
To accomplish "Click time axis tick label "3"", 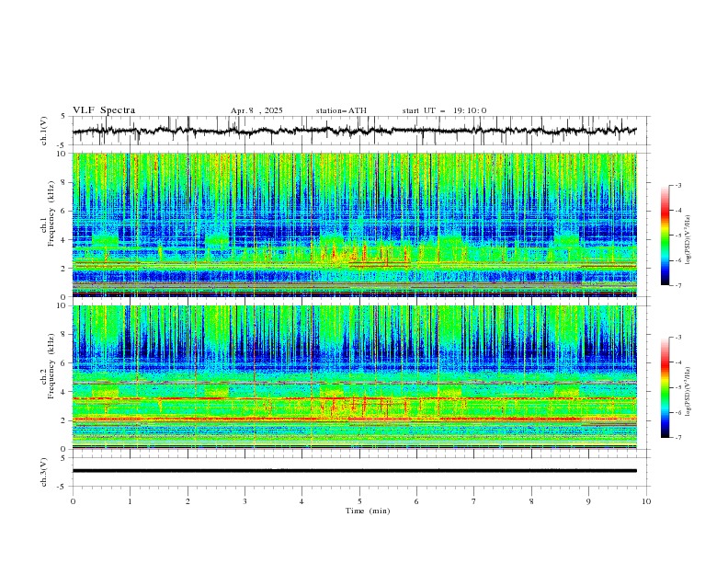I will coord(245,501).
